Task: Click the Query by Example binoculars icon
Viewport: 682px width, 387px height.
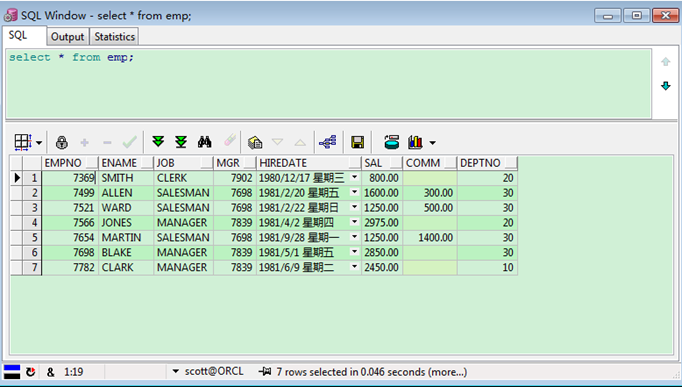Action: click(x=204, y=142)
